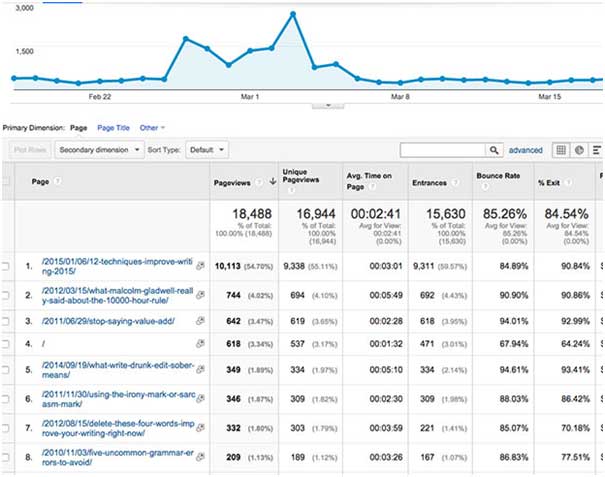Check the row 1 checkbox
This screenshot has width=605, height=477.
pos(7,267)
